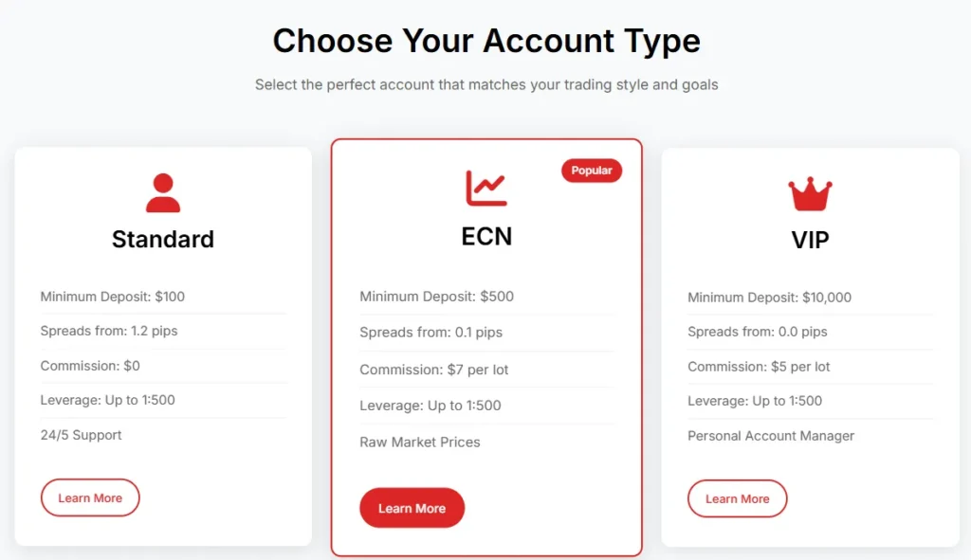Click the VIP crown icon
The width and height of the screenshot is (971, 560).
tap(810, 195)
